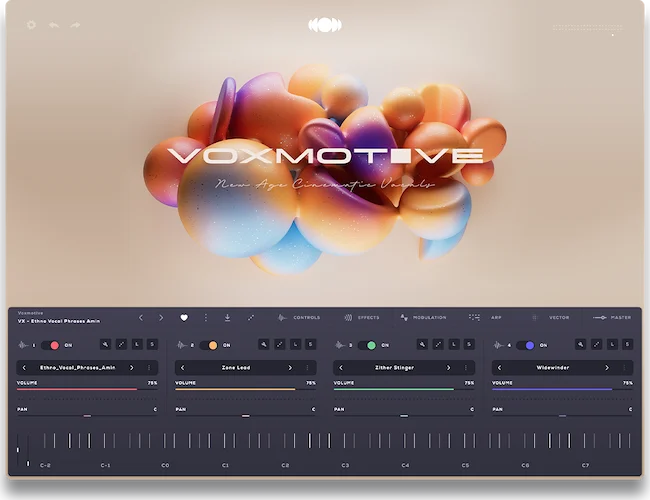This screenshot has width=650, height=500.
Task: Click the undo arrow icon
Action: tap(54, 25)
